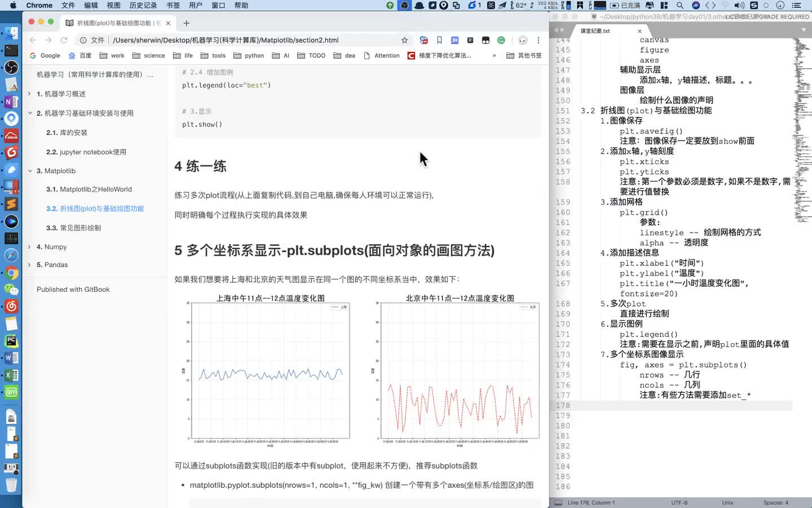Open Terminal from the Dock
812x508 pixels.
(x=11, y=50)
